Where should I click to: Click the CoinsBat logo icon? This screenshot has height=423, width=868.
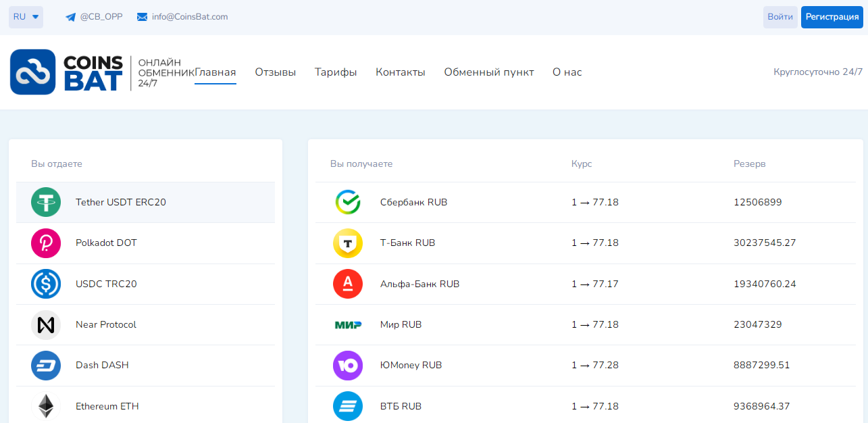point(33,72)
